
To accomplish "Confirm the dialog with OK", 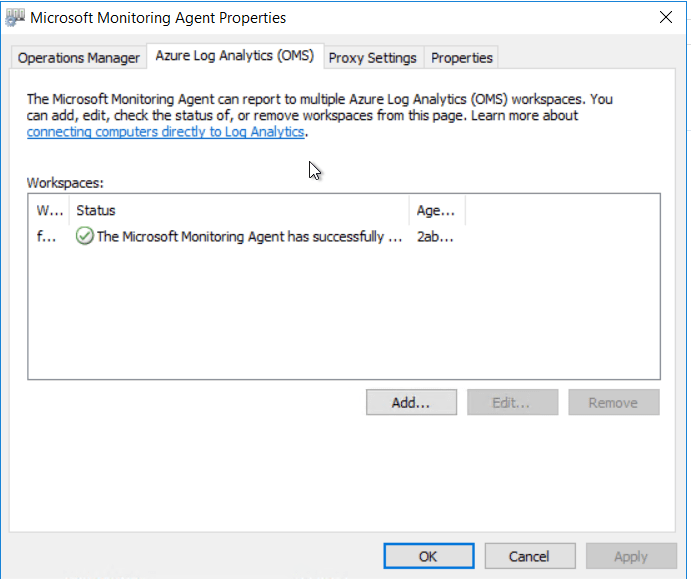I will coord(428,556).
